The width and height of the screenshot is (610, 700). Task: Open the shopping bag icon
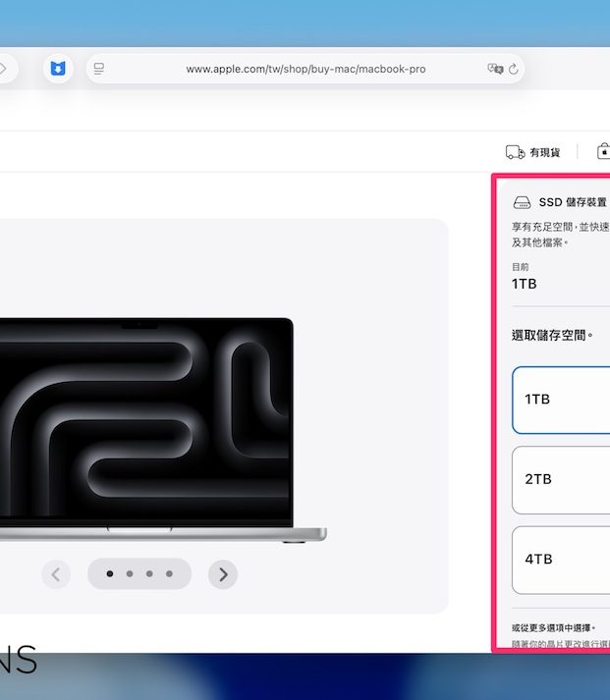pos(603,152)
